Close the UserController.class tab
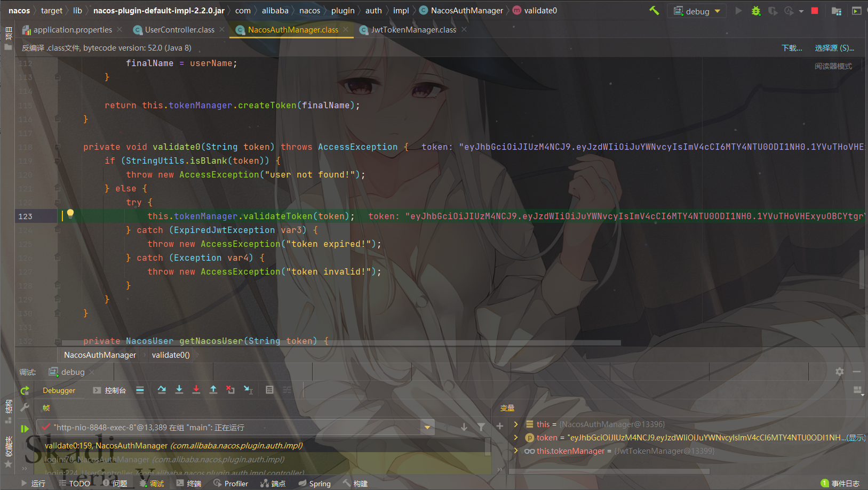The height and width of the screenshot is (490, 868). (222, 29)
